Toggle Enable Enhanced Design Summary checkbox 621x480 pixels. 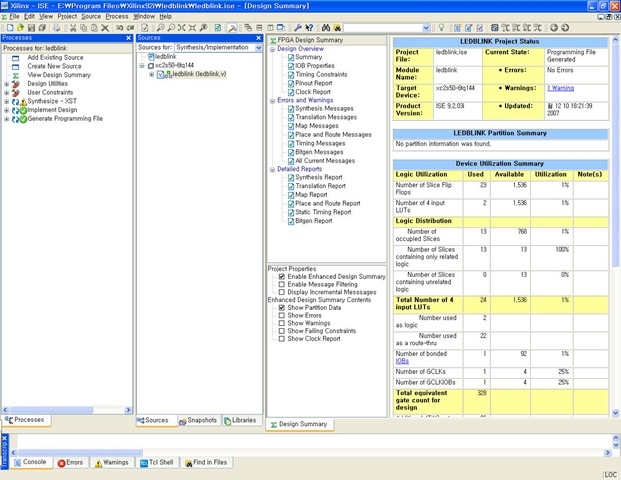282,276
